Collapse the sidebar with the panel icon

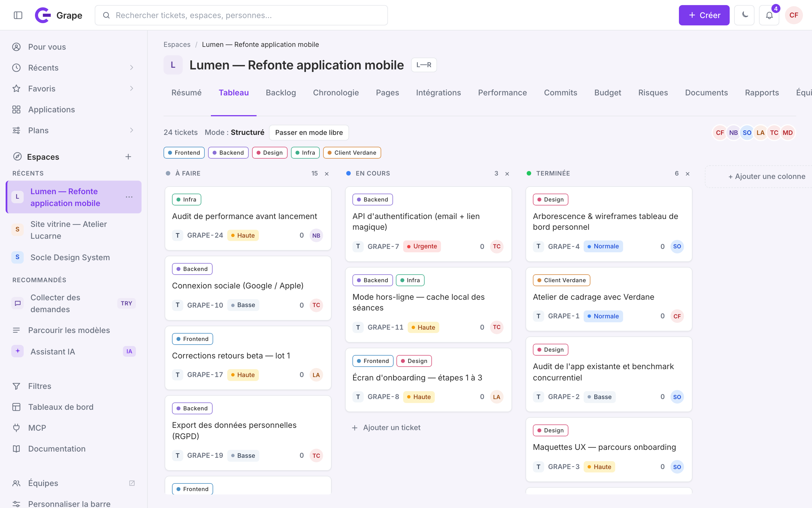click(18, 15)
